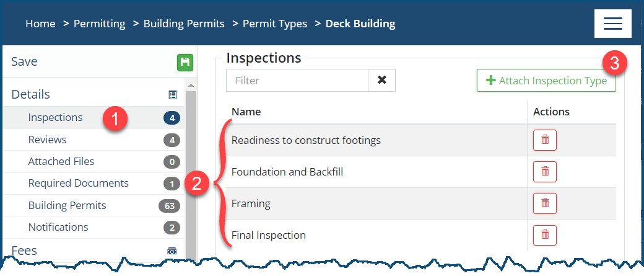644x276 pixels.
Task: Delete the Foundation and Backfill inspection
Action: tap(545, 172)
